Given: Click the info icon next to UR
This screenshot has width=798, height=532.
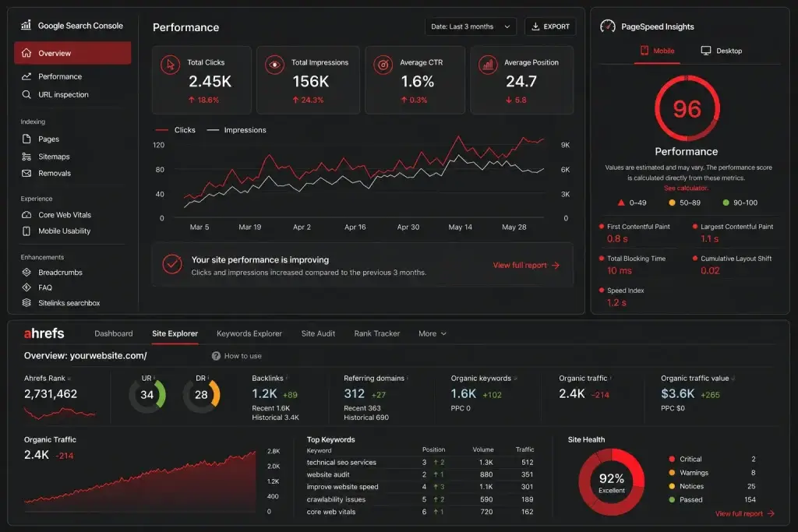Looking at the screenshot, I should [154, 378].
